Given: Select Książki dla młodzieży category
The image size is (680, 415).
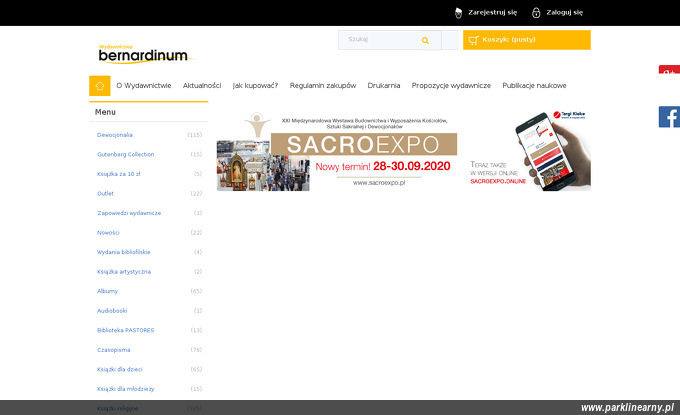Looking at the screenshot, I should pyautogui.click(x=125, y=389).
